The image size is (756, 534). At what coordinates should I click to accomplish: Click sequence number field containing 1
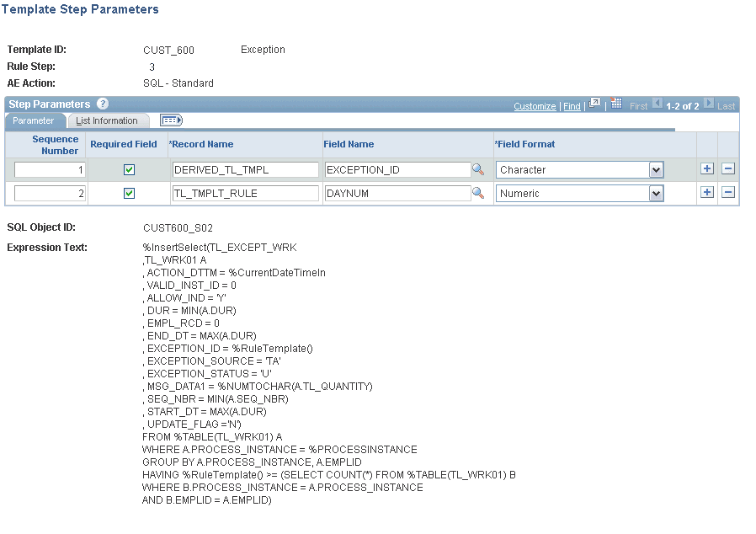[51, 170]
